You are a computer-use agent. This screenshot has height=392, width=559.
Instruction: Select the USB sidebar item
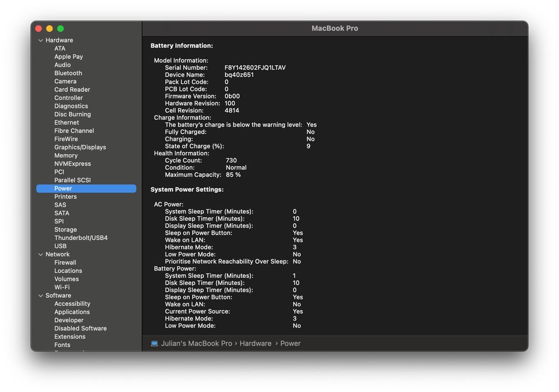click(x=61, y=246)
